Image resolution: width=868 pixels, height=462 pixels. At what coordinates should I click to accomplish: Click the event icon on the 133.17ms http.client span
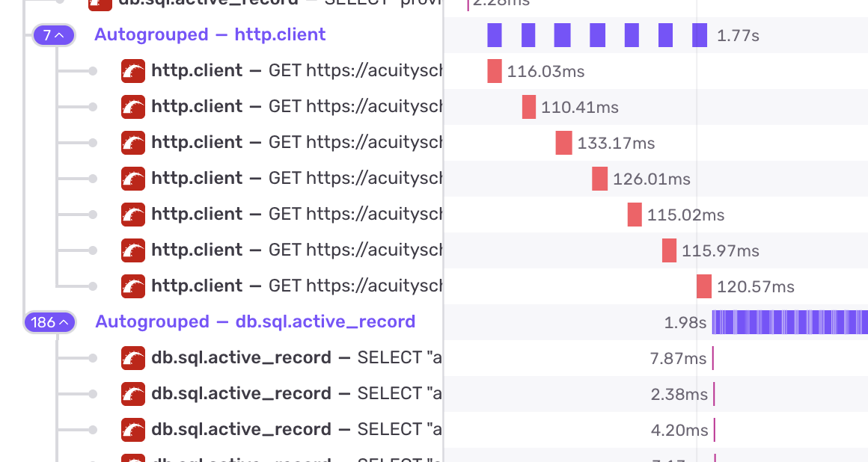coord(132,142)
